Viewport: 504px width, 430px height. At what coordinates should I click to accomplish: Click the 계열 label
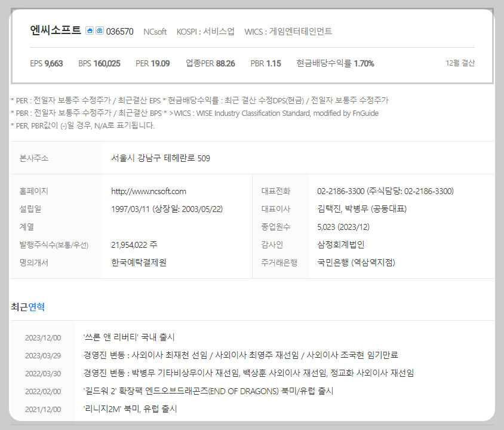point(27,227)
